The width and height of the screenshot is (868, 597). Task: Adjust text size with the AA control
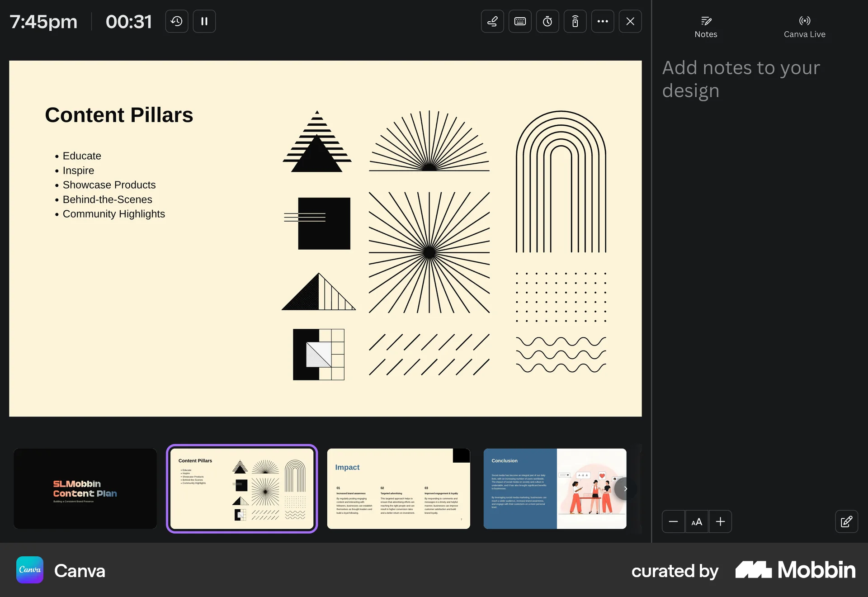click(x=697, y=521)
